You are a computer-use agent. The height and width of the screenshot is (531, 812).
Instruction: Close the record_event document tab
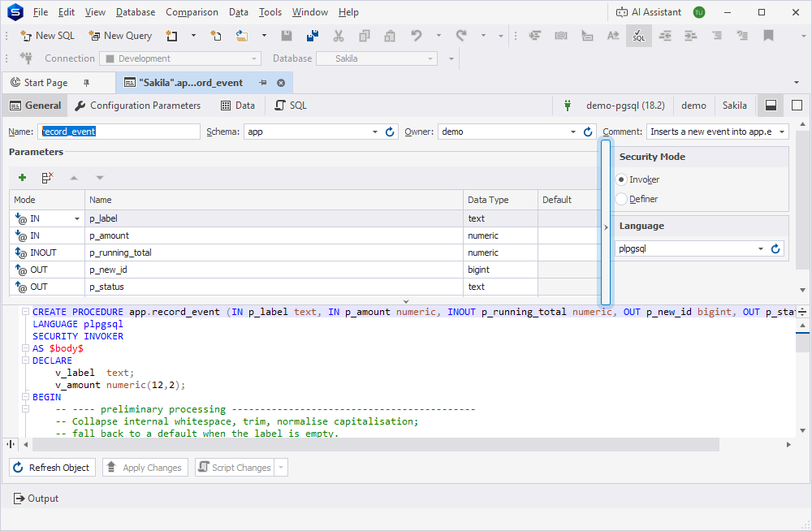click(x=281, y=83)
